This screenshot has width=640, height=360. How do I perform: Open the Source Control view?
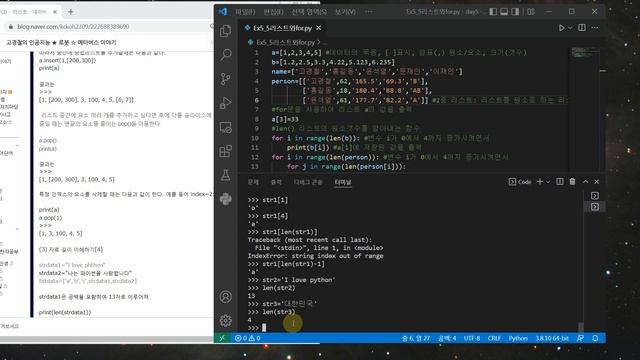pyautogui.click(x=225, y=79)
